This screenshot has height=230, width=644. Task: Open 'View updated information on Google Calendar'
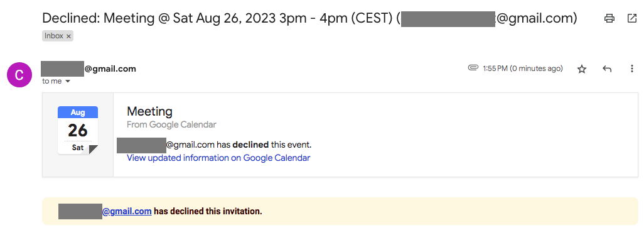(218, 158)
